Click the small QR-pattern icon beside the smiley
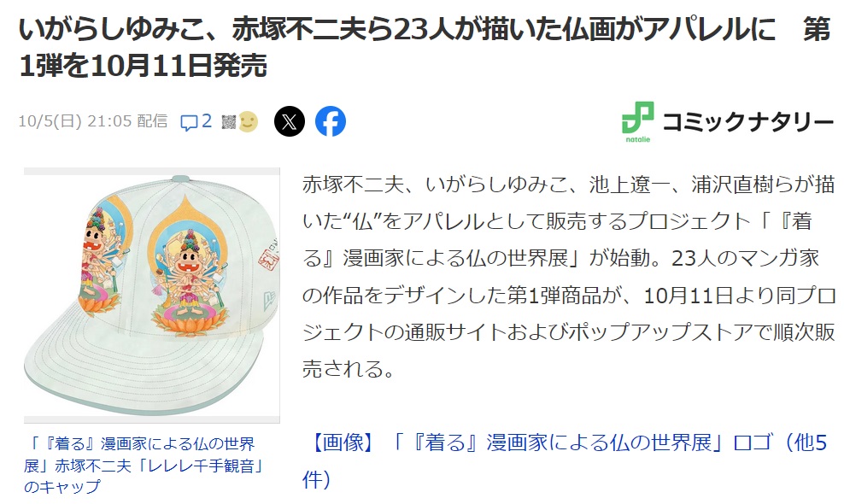The width and height of the screenshot is (844, 504). 229,122
